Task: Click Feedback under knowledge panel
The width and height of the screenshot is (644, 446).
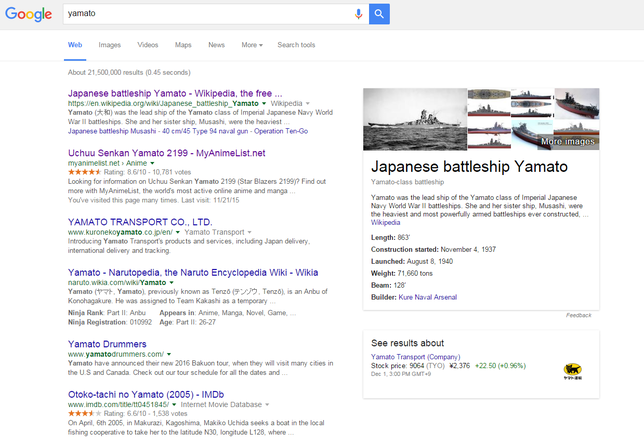Action: point(579,315)
